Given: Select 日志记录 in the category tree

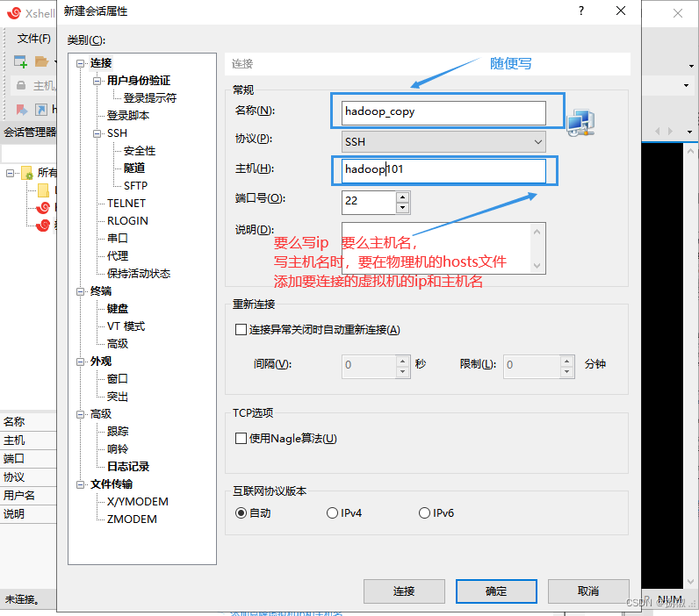Looking at the screenshot, I should (128, 466).
